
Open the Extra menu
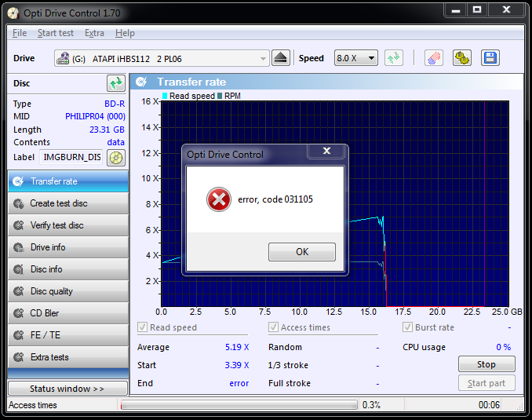click(x=94, y=33)
